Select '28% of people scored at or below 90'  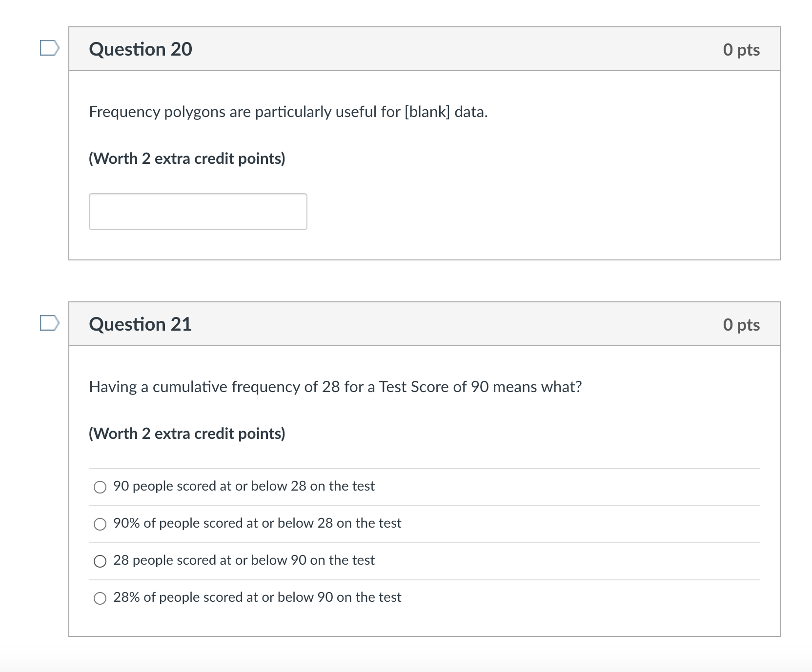point(257,597)
